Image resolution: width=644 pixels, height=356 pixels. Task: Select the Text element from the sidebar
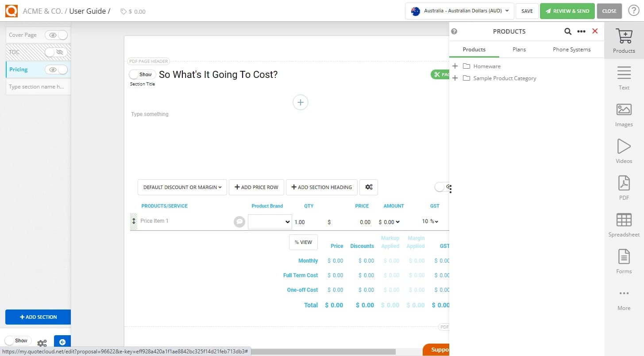[624, 77]
